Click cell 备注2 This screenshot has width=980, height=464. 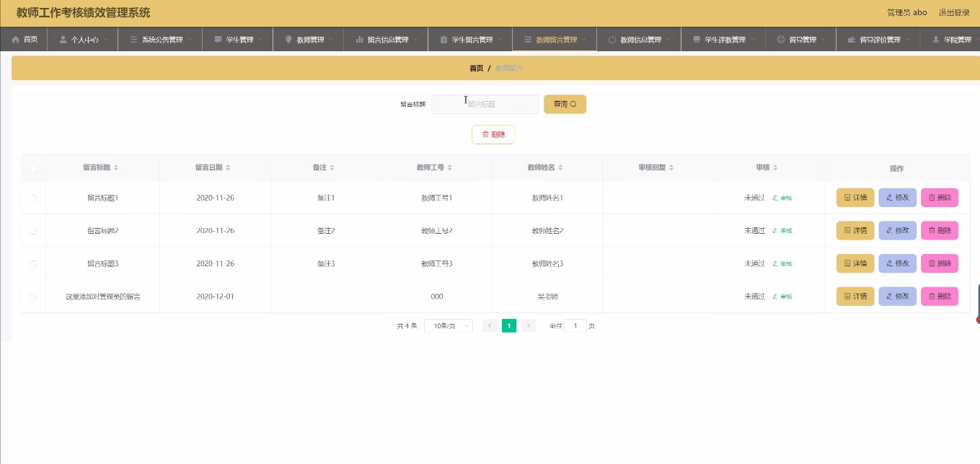(x=326, y=231)
